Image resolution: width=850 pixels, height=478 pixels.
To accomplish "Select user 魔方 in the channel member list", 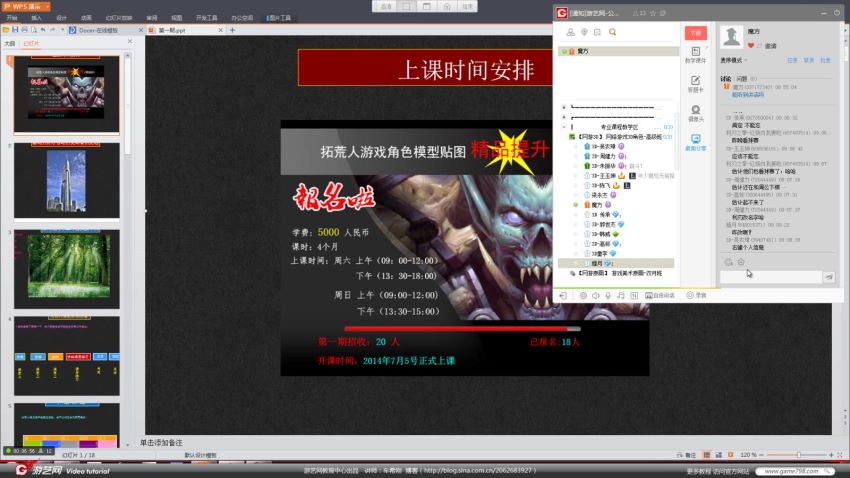I will [x=596, y=205].
